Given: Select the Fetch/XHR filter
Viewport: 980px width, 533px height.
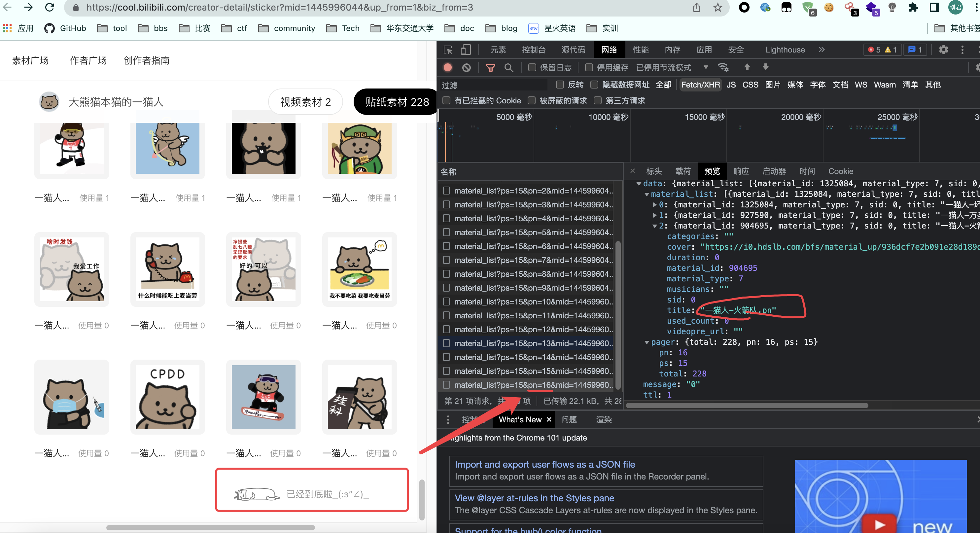Looking at the screenshot, I should [x=700, y=85].
